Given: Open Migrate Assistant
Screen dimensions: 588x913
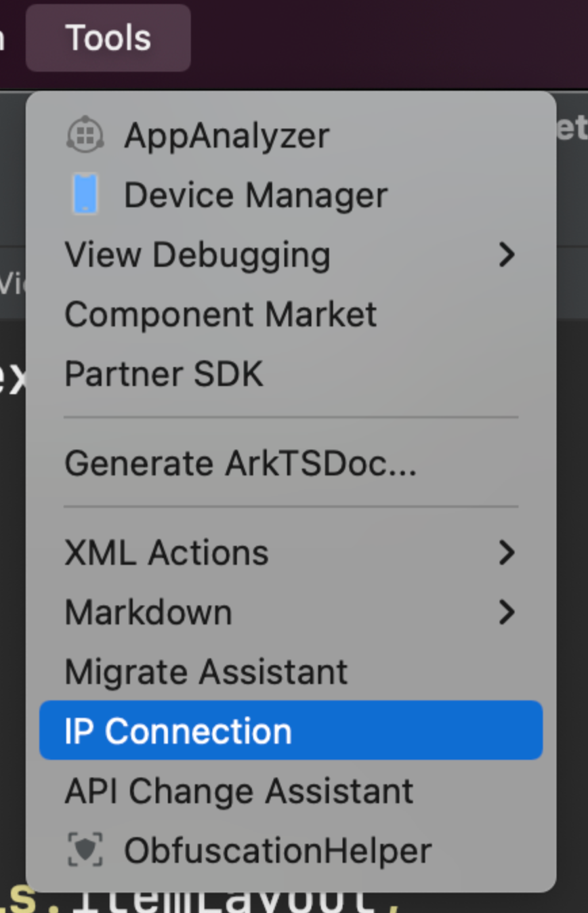Looking at the screenshot, I should click(x=206, y=672).
